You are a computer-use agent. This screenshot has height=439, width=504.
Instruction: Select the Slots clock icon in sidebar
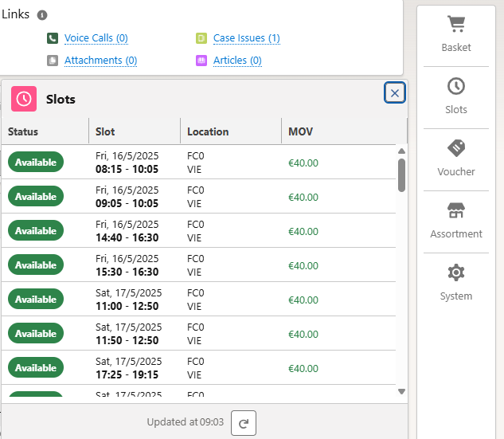[456, 87]
